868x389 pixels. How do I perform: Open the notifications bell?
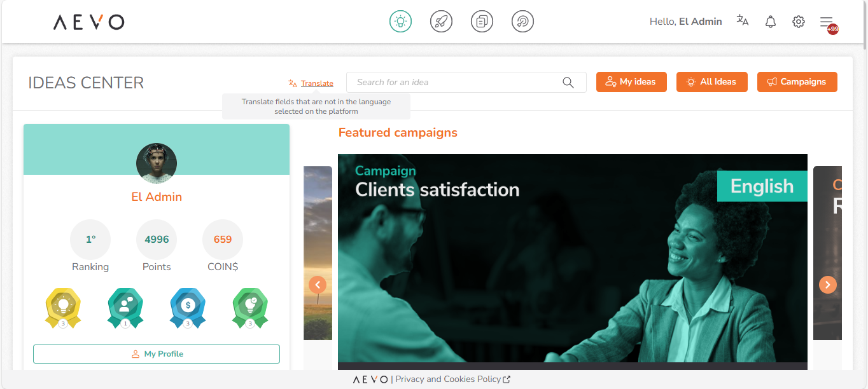pos(771,22)
